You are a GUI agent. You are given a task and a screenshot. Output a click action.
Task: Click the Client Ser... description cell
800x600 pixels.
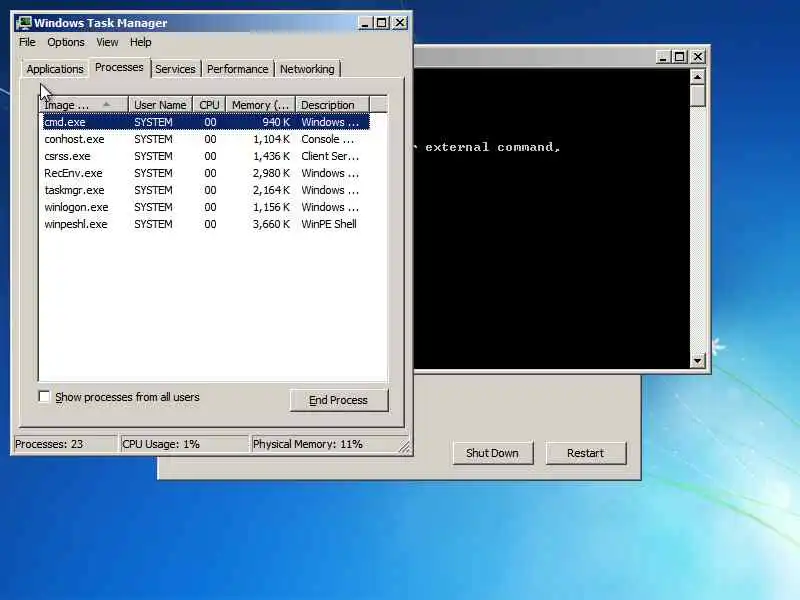click(x=330, y=156)
